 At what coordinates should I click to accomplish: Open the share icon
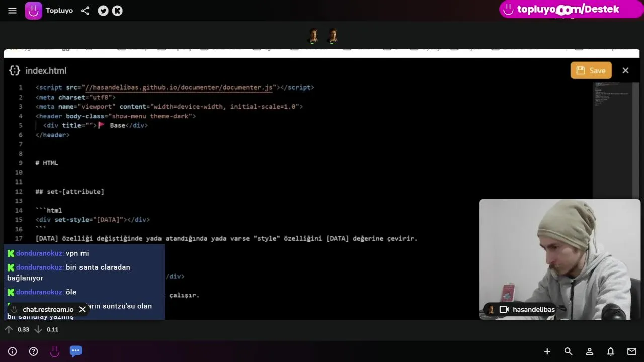(85, 11)
